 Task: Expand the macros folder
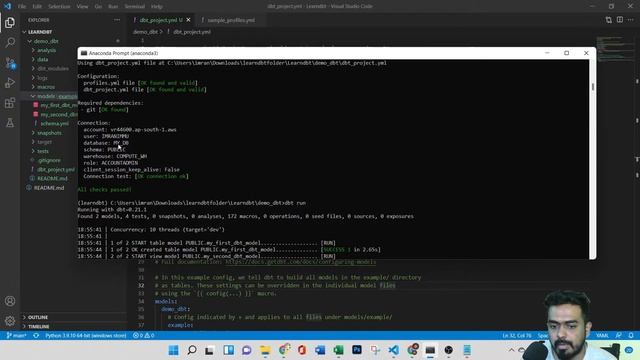pos(46,87)
